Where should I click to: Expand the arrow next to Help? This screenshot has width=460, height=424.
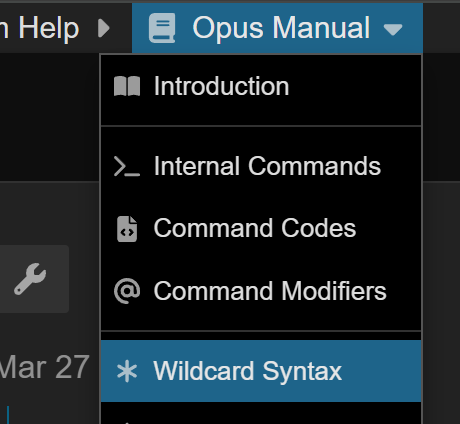pyautogui.click(x=104, y=28)
